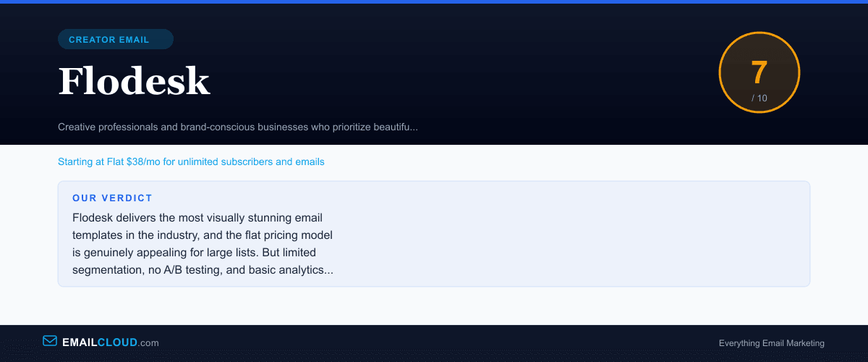Click the '.com' text in footer logo
The height and width of the screenshot is (362, 868).
tap(148, 342)
